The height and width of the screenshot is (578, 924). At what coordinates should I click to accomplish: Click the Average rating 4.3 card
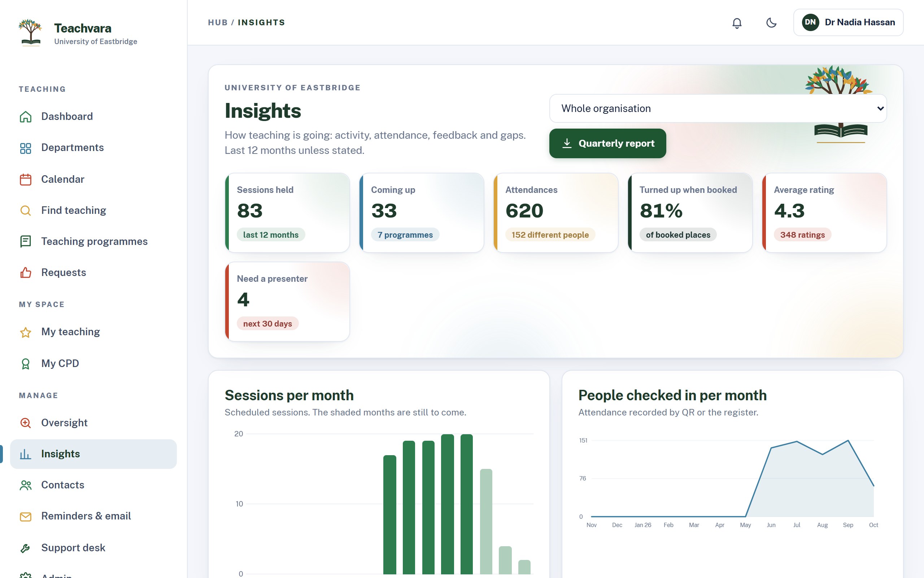824,212
